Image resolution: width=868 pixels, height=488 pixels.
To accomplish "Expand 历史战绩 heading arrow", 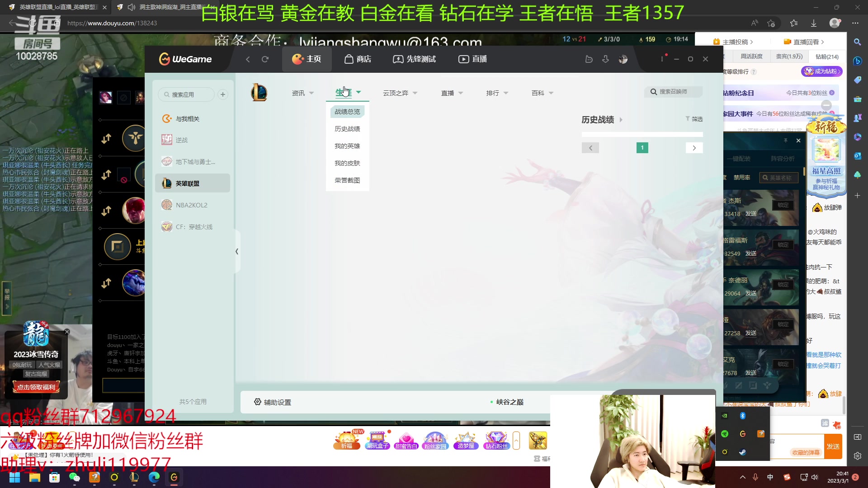I will click(x=621, y=120).
